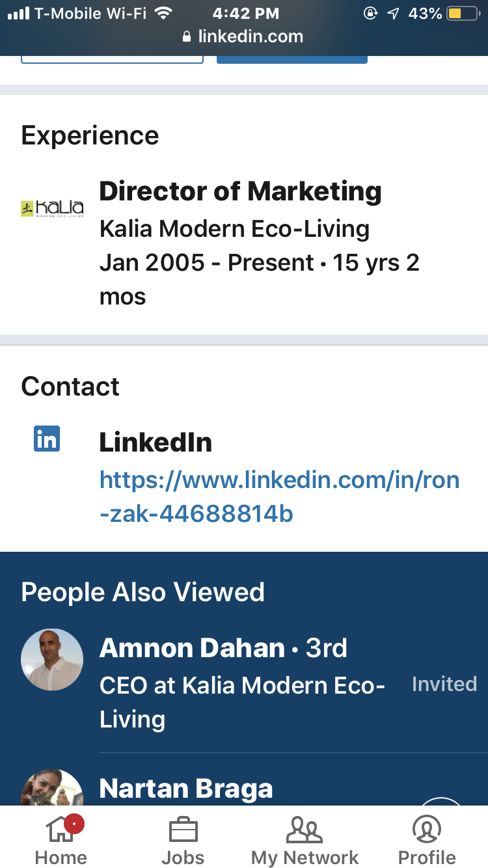488x868 pixels.
Task: Tap the solid blue button at top
Action: click(292, 59)
